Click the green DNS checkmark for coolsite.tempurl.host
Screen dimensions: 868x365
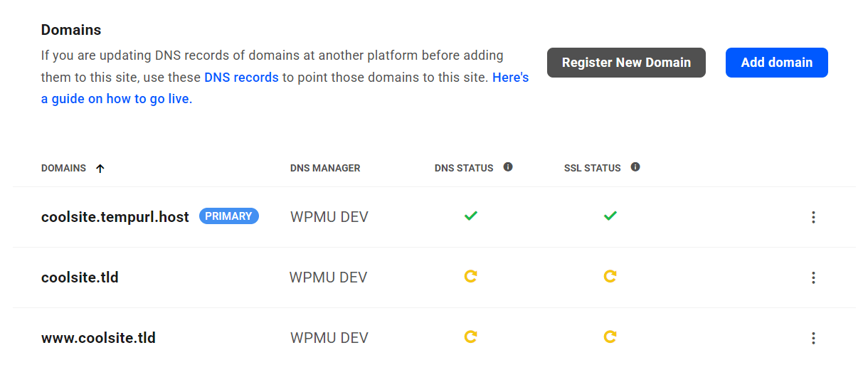click(470, 216)
